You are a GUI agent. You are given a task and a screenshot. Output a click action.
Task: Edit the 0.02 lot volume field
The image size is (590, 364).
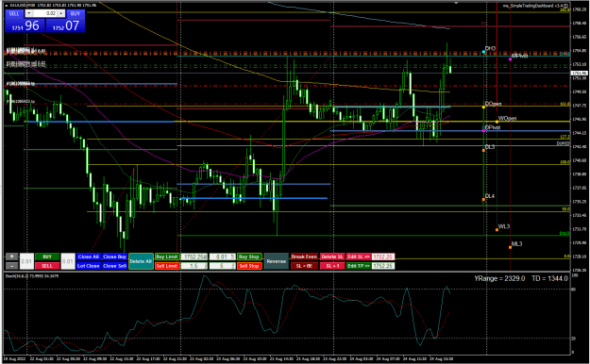tap(45, 13)
